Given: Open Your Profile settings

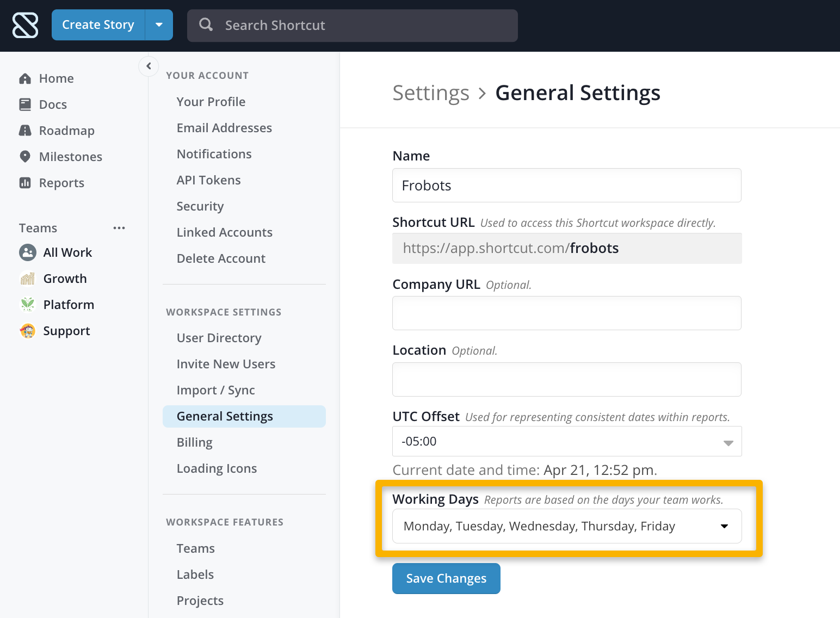Looking at the screenshot, I should (211, 102).
